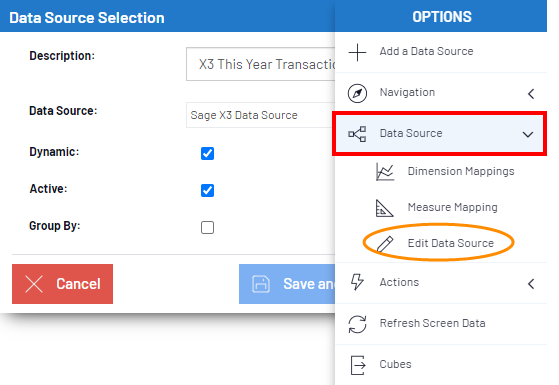Click the compass Navigation icon
The height and width of the screenshot is (385, 559).
357,93
